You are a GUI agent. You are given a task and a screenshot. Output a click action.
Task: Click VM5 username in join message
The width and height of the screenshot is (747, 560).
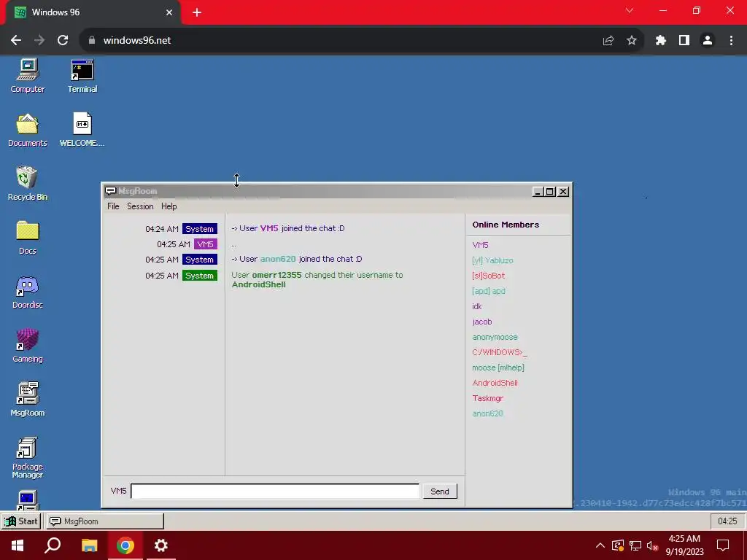(269, 228)
